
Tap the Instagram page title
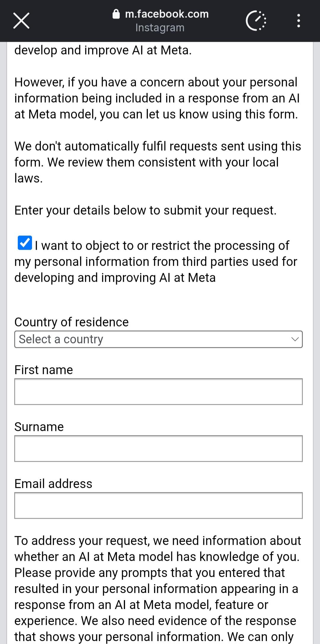[160, 28]
